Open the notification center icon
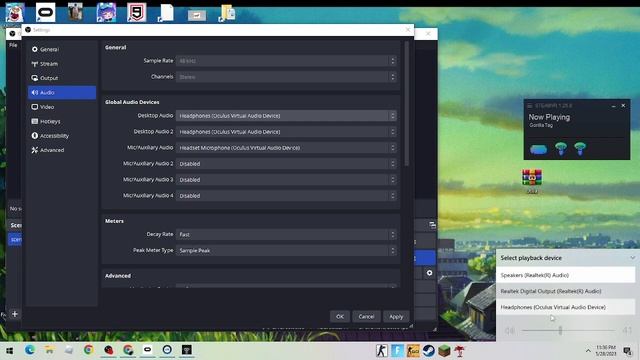Screen dimensions: 640x360 628,351
